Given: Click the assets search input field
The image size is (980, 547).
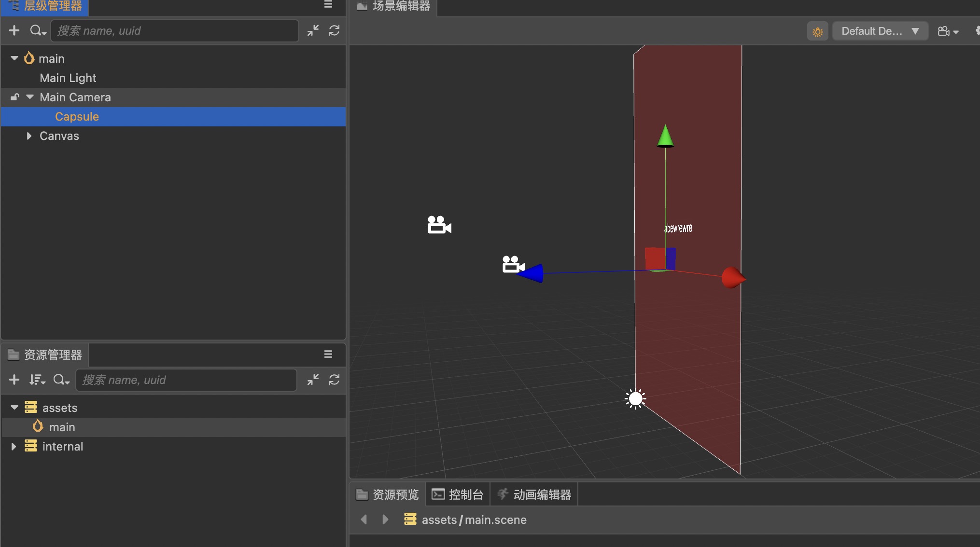Looking at the screenshot, I should point(186,380).
